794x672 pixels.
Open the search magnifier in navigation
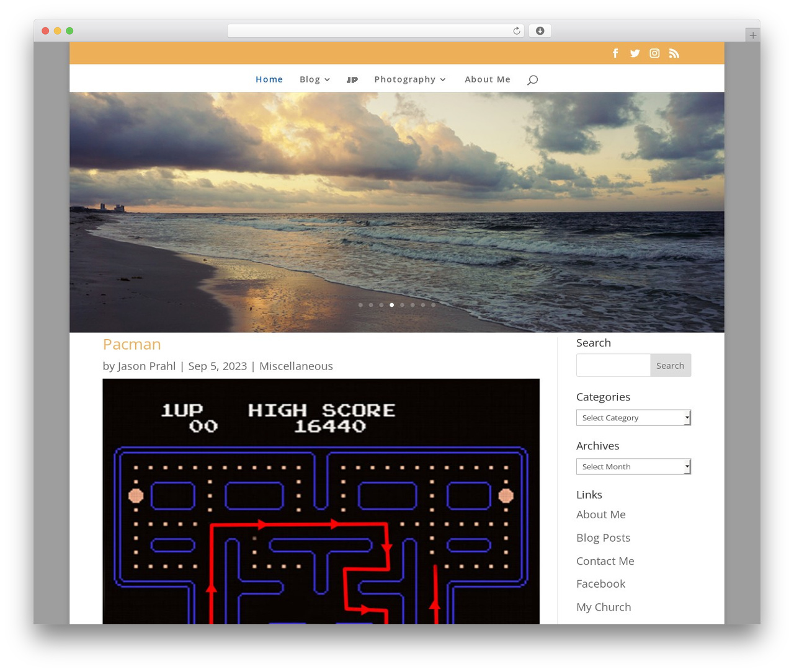pos(532,79)
